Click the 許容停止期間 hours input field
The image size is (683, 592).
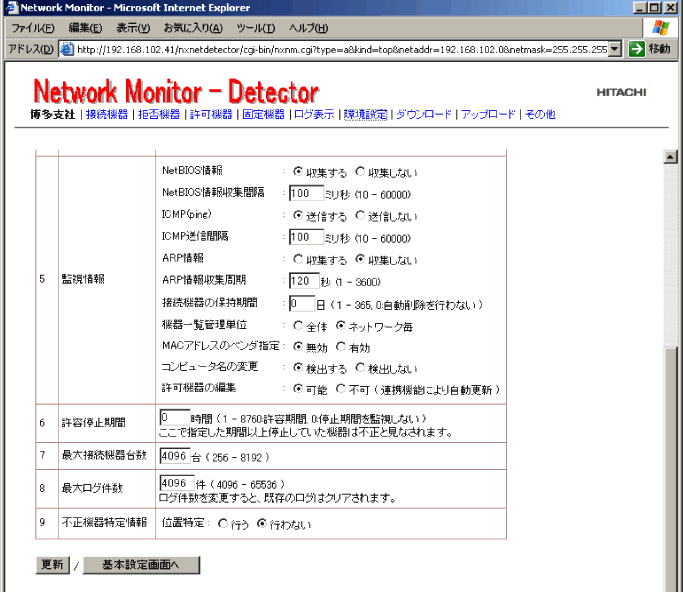(175, 417)
